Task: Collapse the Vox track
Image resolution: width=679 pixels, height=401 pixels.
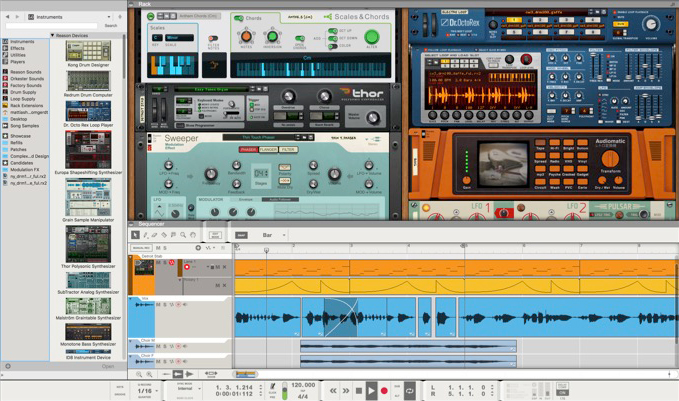Action: point(131,299)
